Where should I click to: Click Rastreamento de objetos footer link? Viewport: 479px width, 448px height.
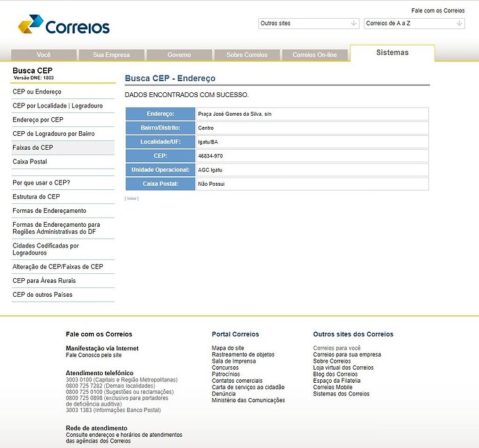coord(243,354)
